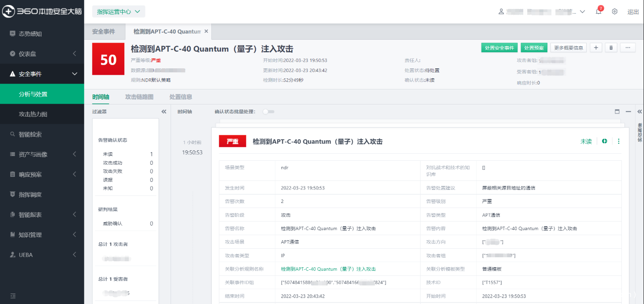644x304 pixels.
Task: Click the 更多概要信息 button
Action: pyautogui.click(x=568, y=48)
